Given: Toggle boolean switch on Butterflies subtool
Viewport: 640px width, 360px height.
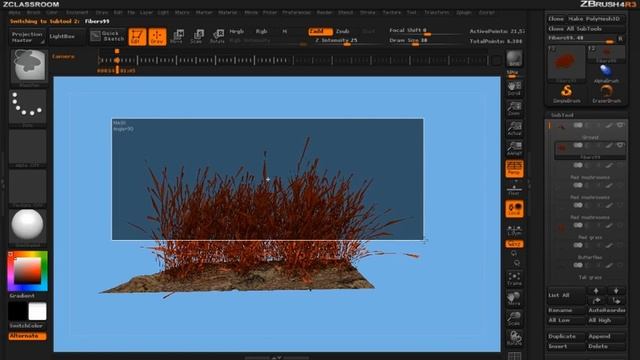Looking at the screenshot, I should (578, 245).
